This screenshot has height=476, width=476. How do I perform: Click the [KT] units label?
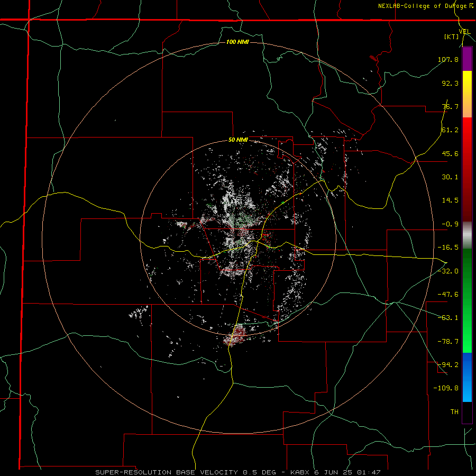[x=452, y=37]
